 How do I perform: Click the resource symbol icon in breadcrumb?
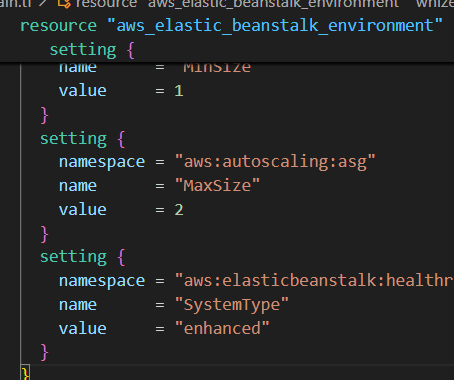64,3
